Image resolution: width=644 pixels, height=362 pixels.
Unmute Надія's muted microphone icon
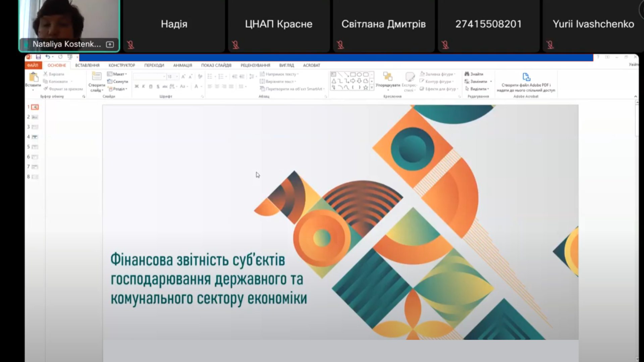tap(130, 45)
